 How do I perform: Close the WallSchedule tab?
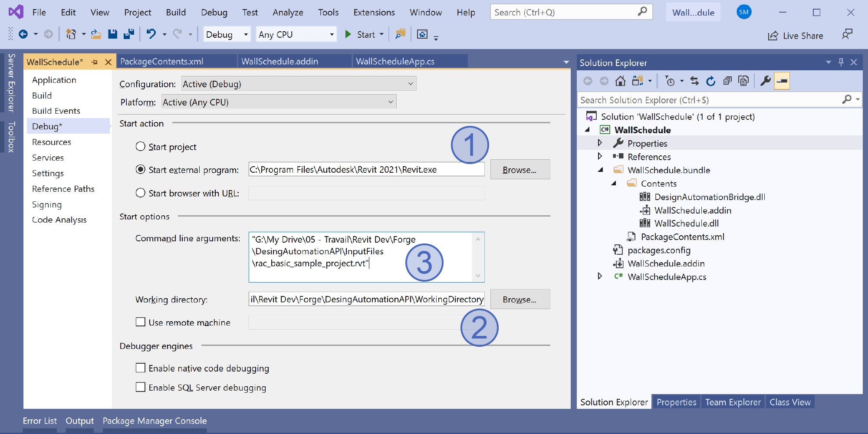(x=108, y=62)
